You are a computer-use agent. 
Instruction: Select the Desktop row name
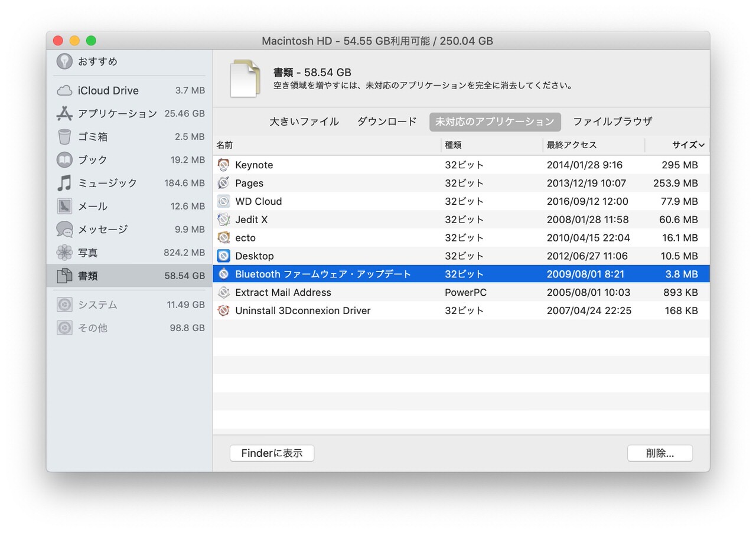[255, 256]
